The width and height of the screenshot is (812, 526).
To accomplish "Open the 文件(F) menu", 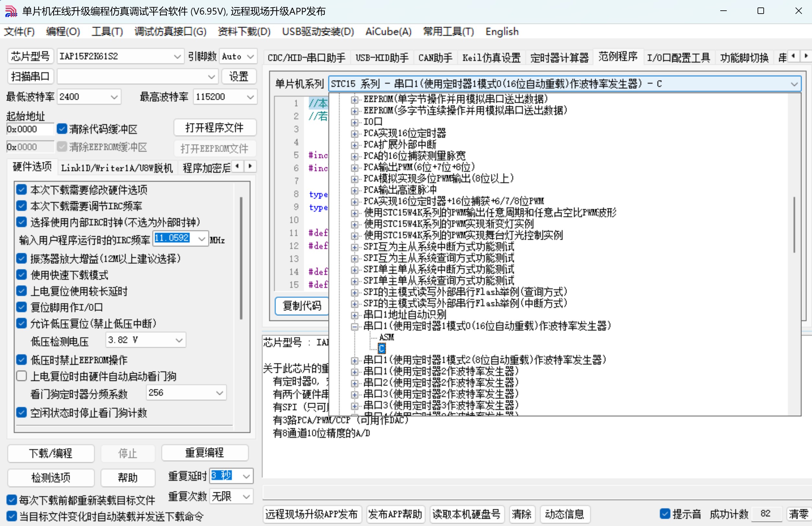I will click(19, 32).
